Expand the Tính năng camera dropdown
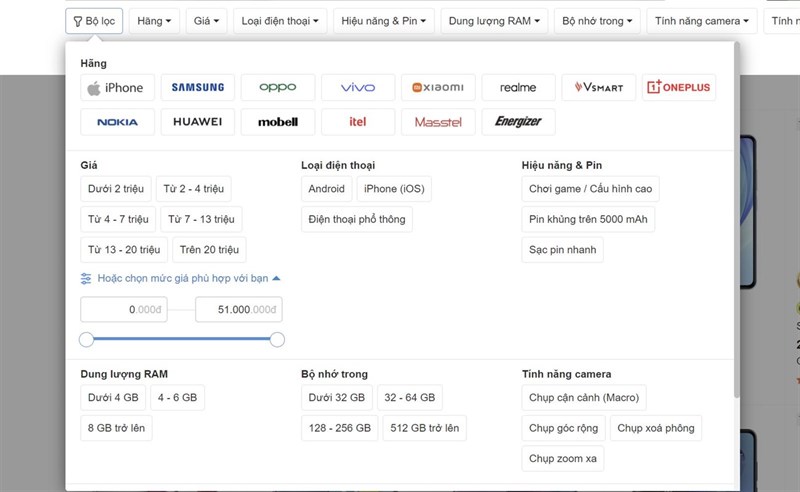Screen dimensions: 800x492 pyautogui.click(x=702, y=21)
